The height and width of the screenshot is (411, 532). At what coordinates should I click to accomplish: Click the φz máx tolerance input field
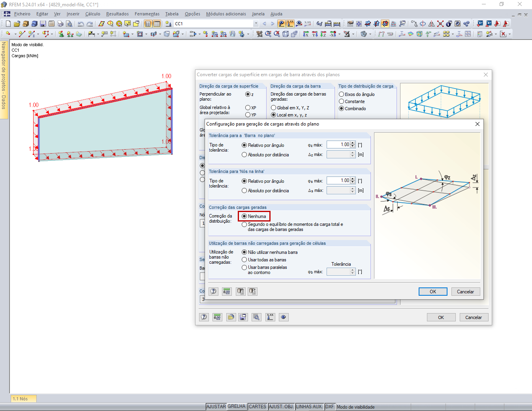(338, 145)
